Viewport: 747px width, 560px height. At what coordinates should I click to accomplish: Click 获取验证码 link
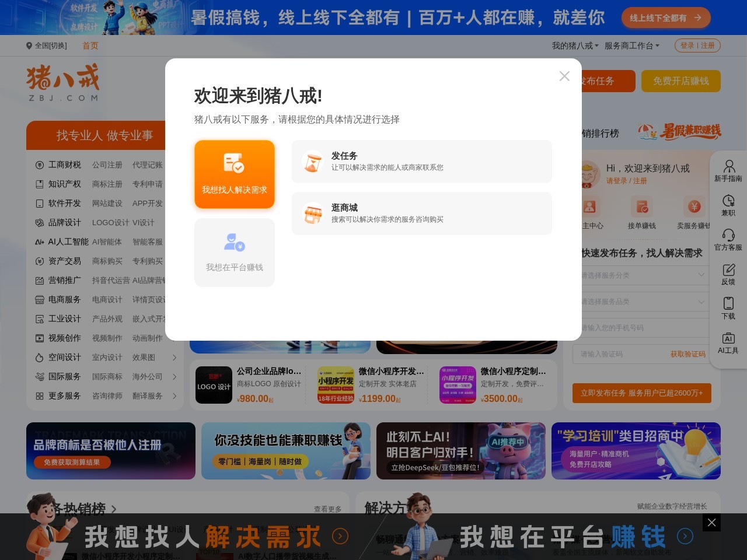coord(687,354)
